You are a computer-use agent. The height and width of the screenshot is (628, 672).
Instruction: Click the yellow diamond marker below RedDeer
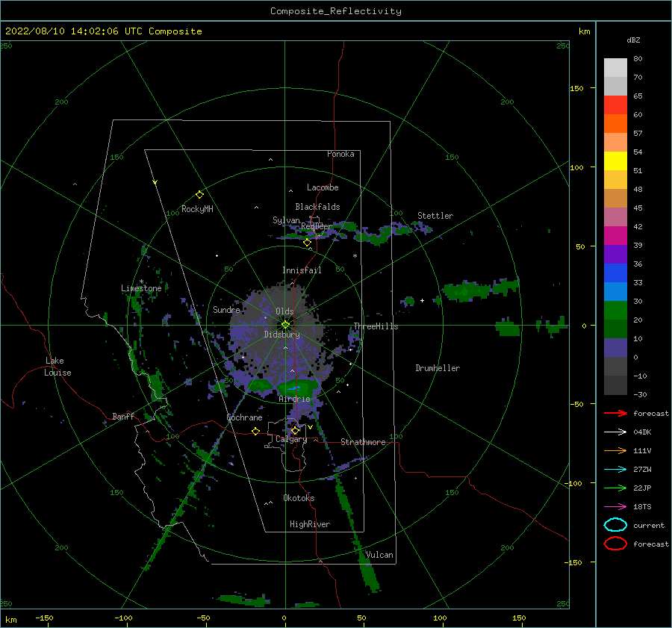tap(307, 243)
